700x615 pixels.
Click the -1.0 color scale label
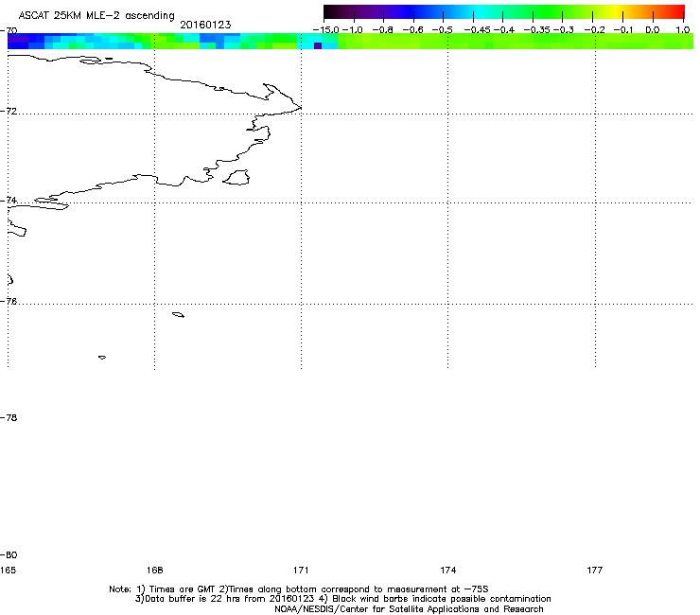tap(352, 30)
